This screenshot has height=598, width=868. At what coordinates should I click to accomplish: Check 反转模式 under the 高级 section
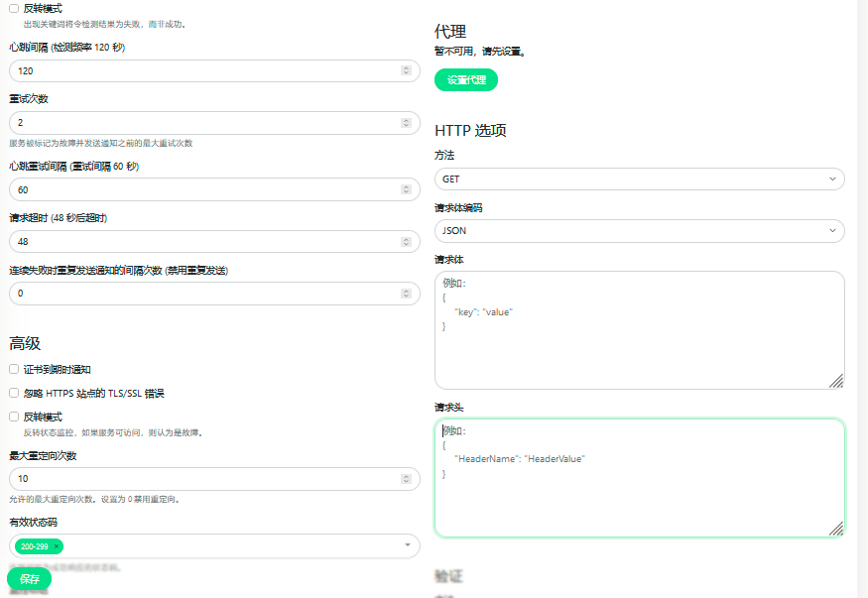[x=15, y=417]
